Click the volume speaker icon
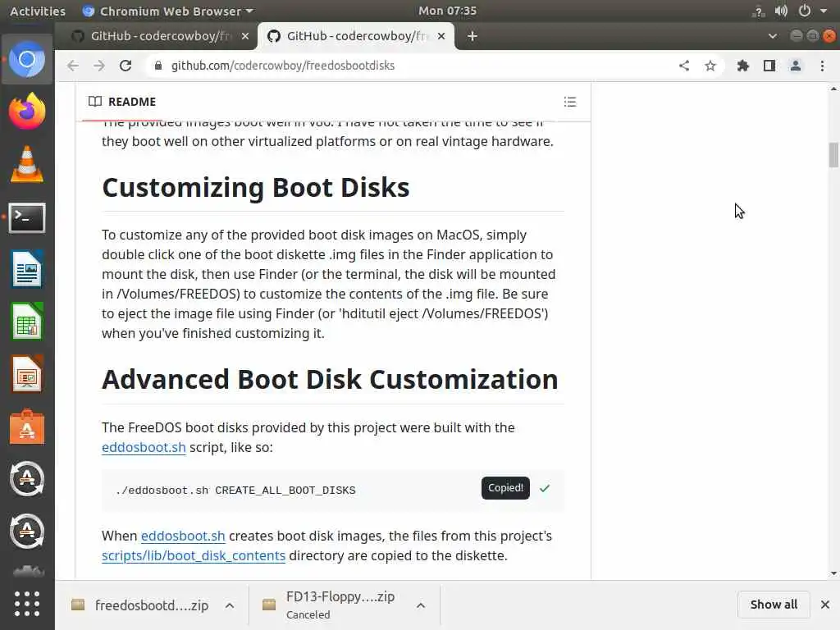 click(781, 11)
